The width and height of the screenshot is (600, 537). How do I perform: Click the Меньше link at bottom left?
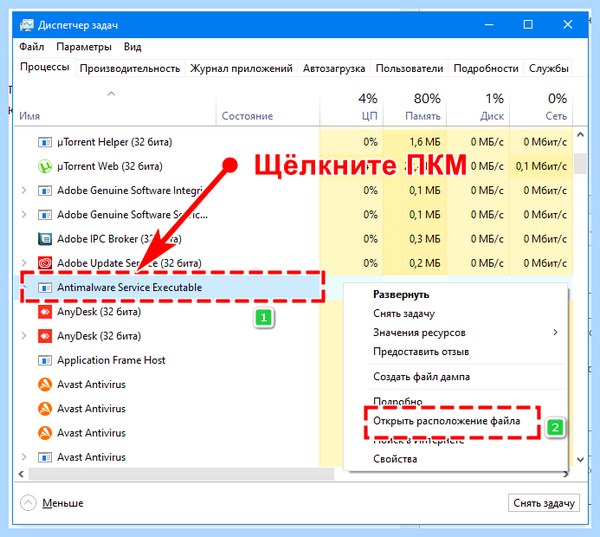pyautogui.click(x=62, y=503)
